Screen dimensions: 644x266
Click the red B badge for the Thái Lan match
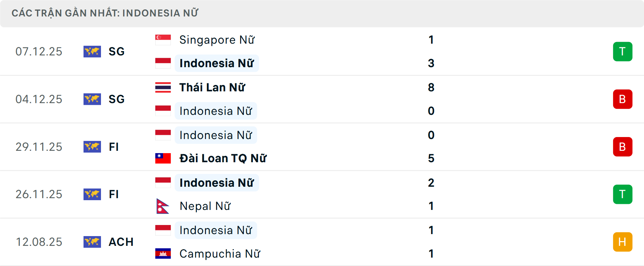[x=623, y=99]
